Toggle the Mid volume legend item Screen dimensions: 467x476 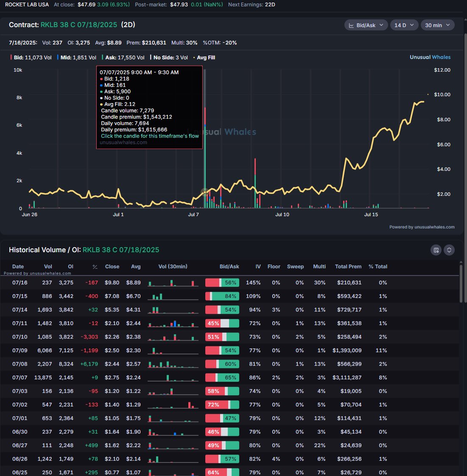[77, 57]
